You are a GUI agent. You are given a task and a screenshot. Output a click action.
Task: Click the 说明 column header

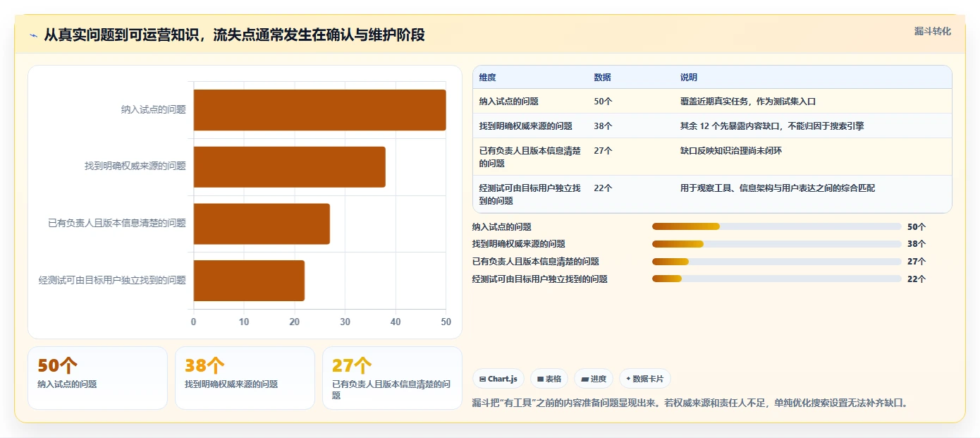coord(689,78)
